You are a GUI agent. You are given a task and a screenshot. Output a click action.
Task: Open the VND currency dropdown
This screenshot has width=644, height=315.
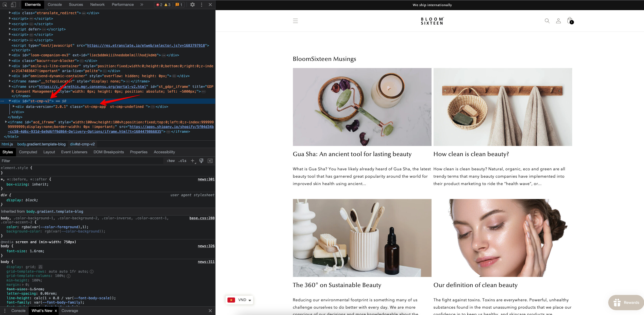pyautogui.click(x=239, y=300)
